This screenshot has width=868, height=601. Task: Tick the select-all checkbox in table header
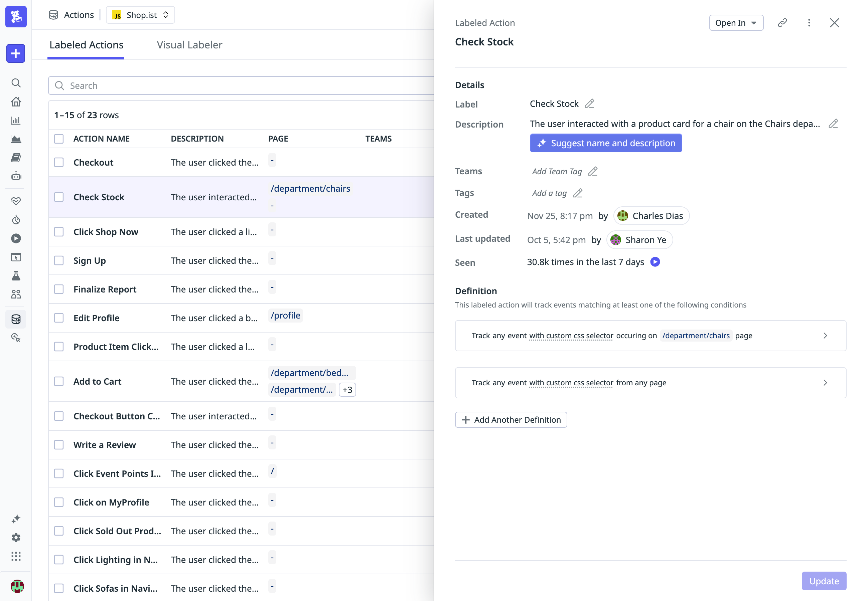pyautogui.click(x=59, y=139)
